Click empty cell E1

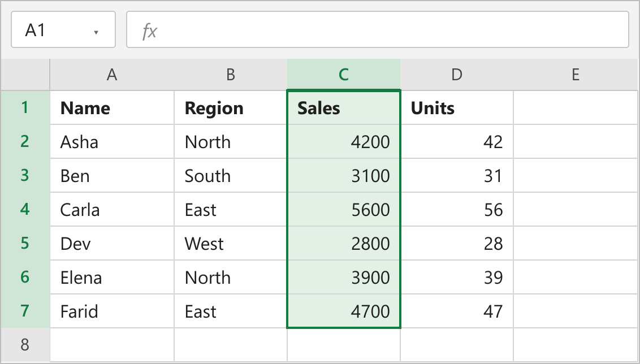576,107
